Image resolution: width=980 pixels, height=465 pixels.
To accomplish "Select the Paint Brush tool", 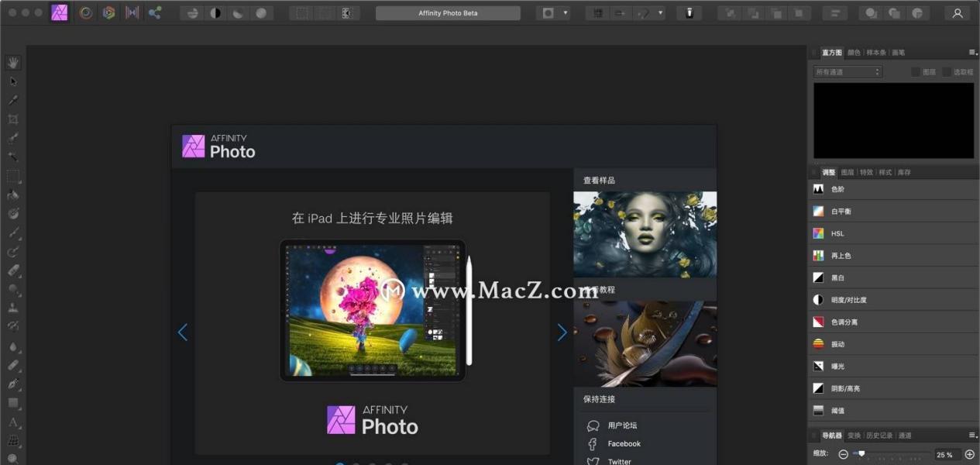I will coord(13,232).
